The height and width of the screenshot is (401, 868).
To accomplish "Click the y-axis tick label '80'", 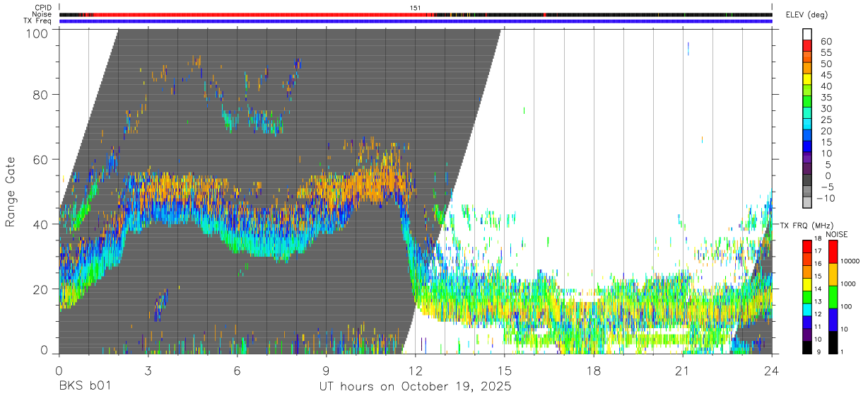I will pos(40,94).
